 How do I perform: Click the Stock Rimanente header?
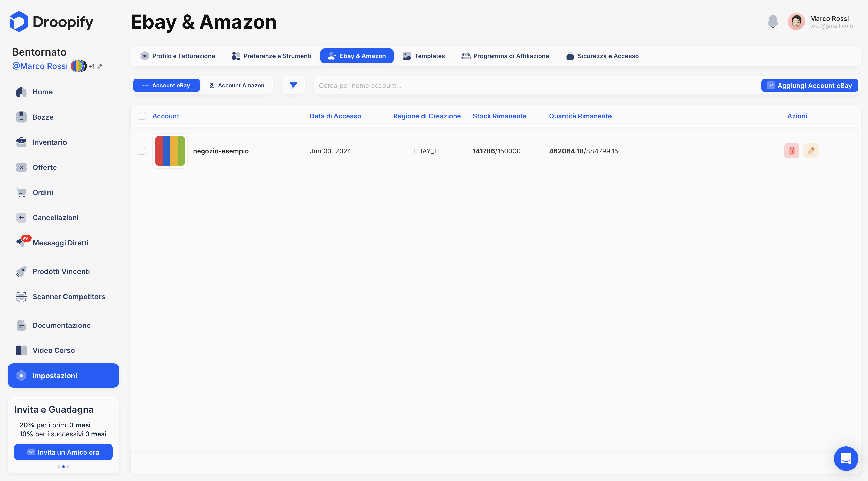[499, 116]
